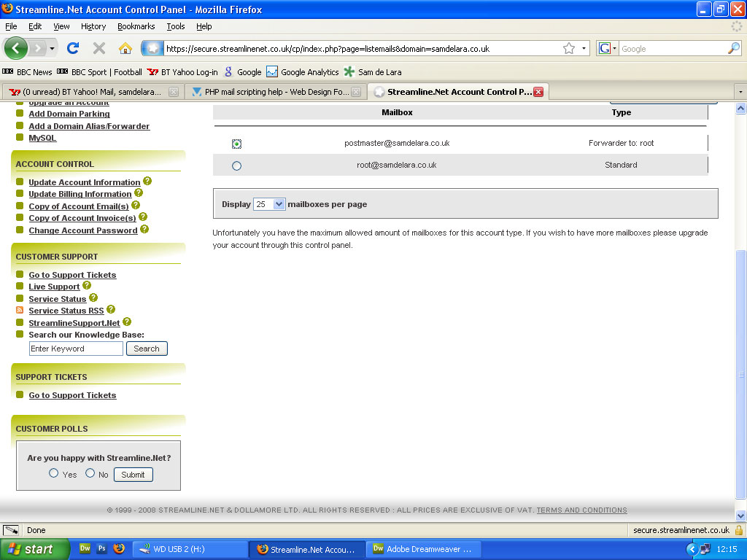This screenshot has width=747, height=560.
Task: Go back with the green Back arrow
Action: [16, 48]
